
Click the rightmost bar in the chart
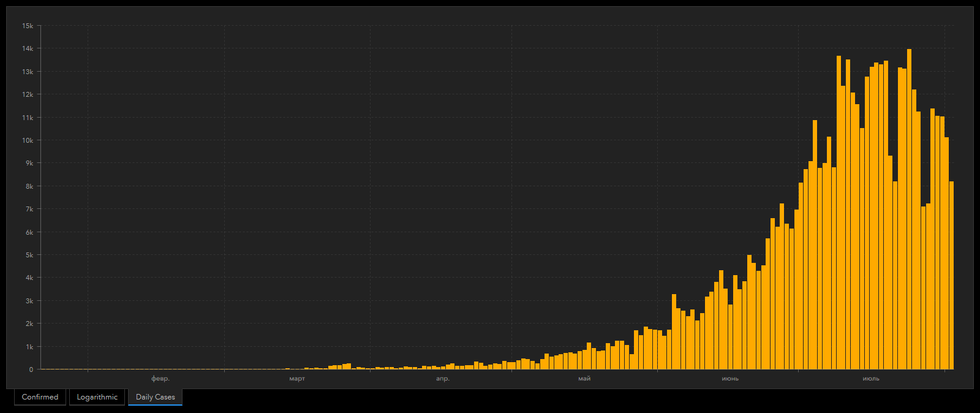pyautogui.click(x=951, y=276)
